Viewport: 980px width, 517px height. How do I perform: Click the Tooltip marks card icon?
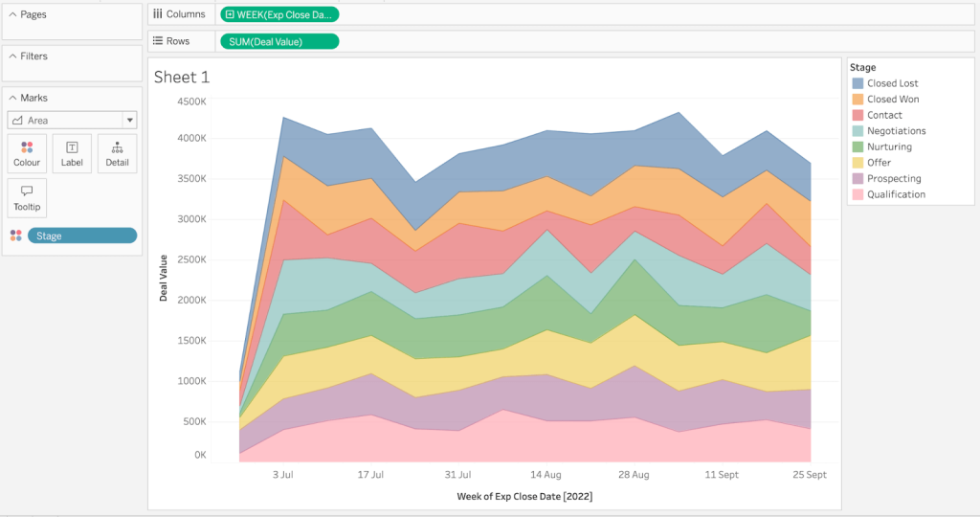(x=27, y=191)
